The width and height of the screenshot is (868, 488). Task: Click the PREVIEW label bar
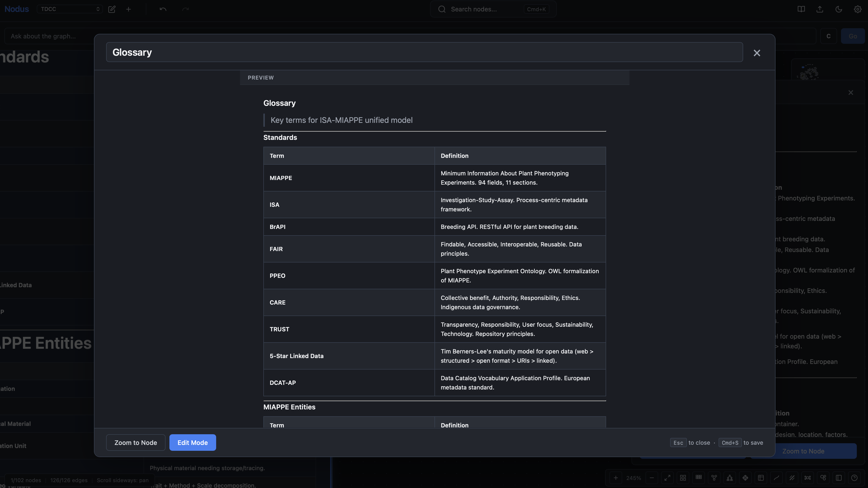434,77
